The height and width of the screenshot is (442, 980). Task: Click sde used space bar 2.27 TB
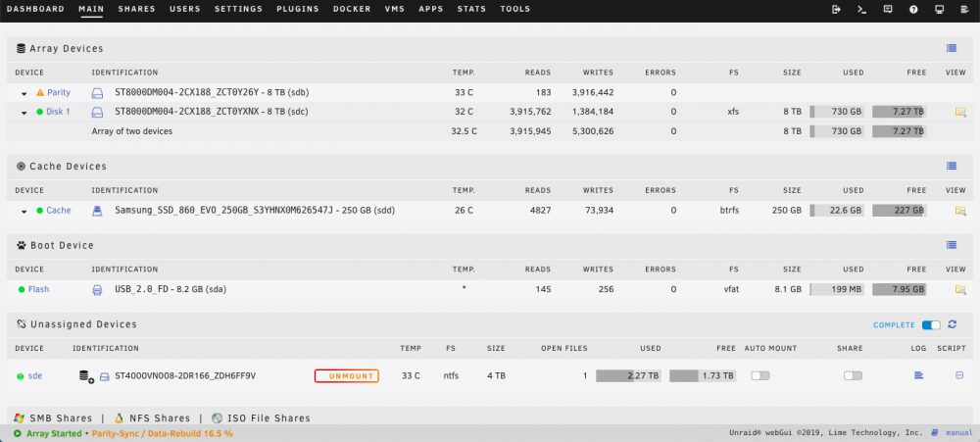pos(630,375)
